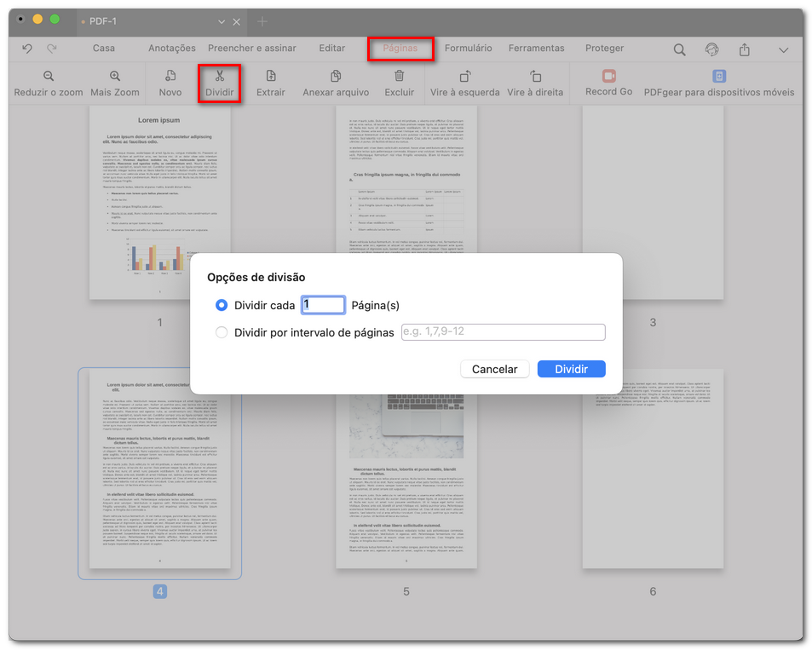Launch Record Go
The height and width of the screenshot is (650, 812).
608,83
